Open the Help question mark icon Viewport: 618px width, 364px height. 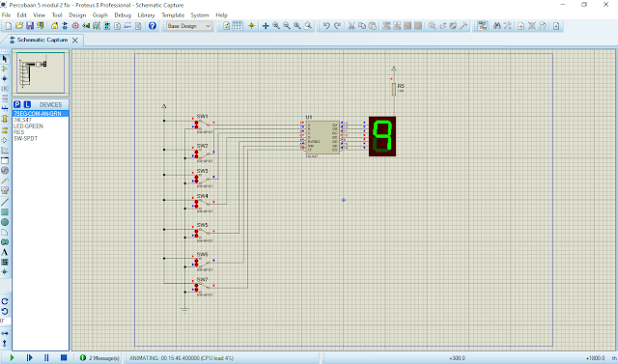[x=153, y=26]
